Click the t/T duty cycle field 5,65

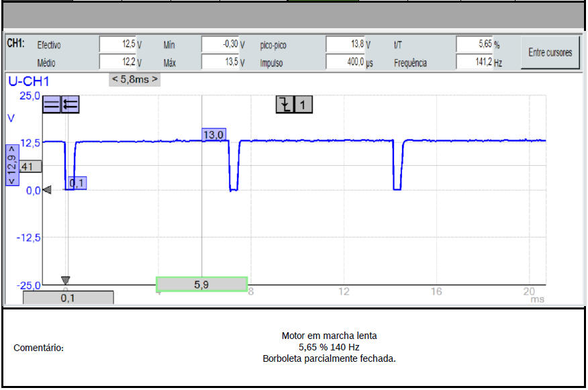point(475,45)
